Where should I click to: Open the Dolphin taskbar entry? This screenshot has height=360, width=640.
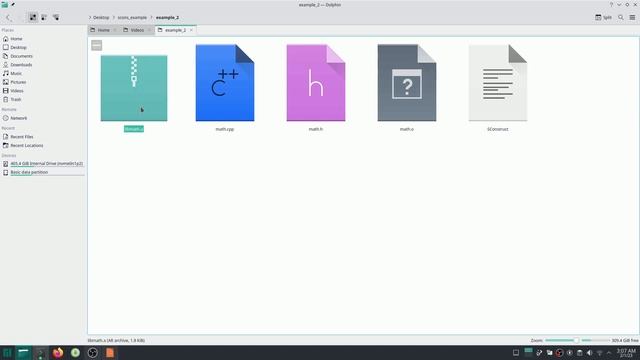[23, 353]
